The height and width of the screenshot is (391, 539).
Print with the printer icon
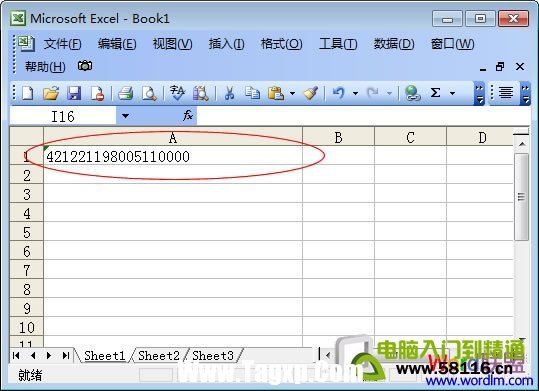pos(125,93)
